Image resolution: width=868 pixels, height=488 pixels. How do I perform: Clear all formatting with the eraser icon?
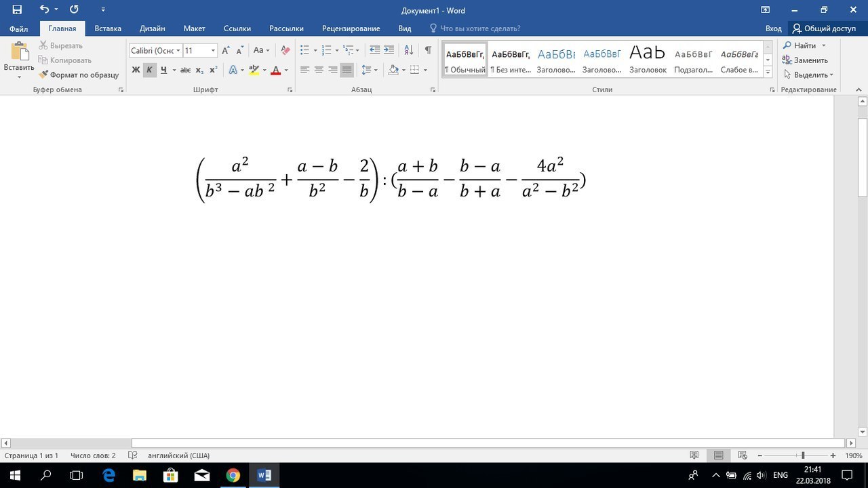285,50
